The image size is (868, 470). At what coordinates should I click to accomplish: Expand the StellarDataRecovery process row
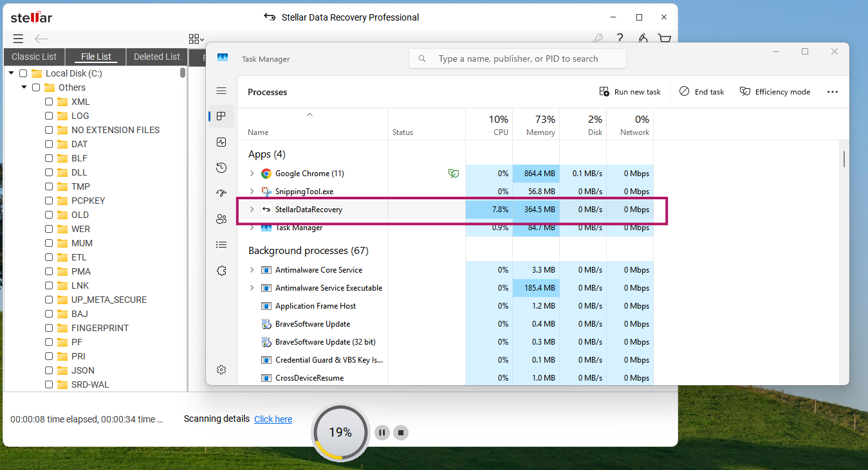coord(252,209)
